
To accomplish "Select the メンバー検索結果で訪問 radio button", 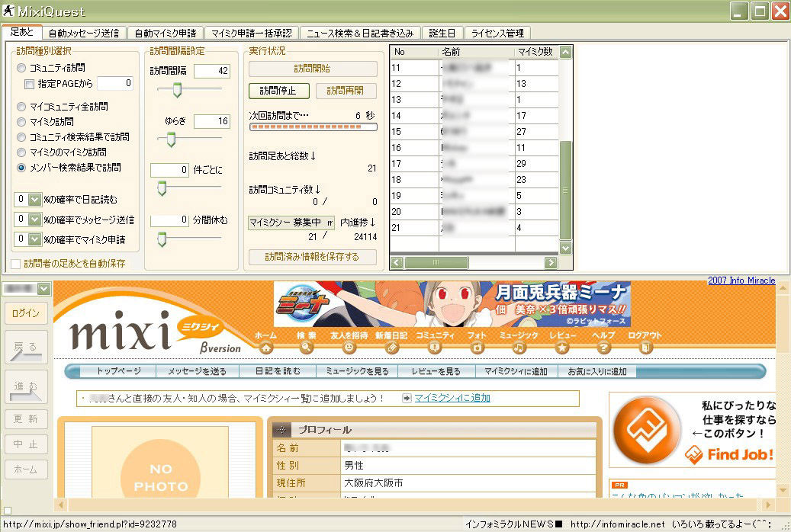I will pos(21,168).
